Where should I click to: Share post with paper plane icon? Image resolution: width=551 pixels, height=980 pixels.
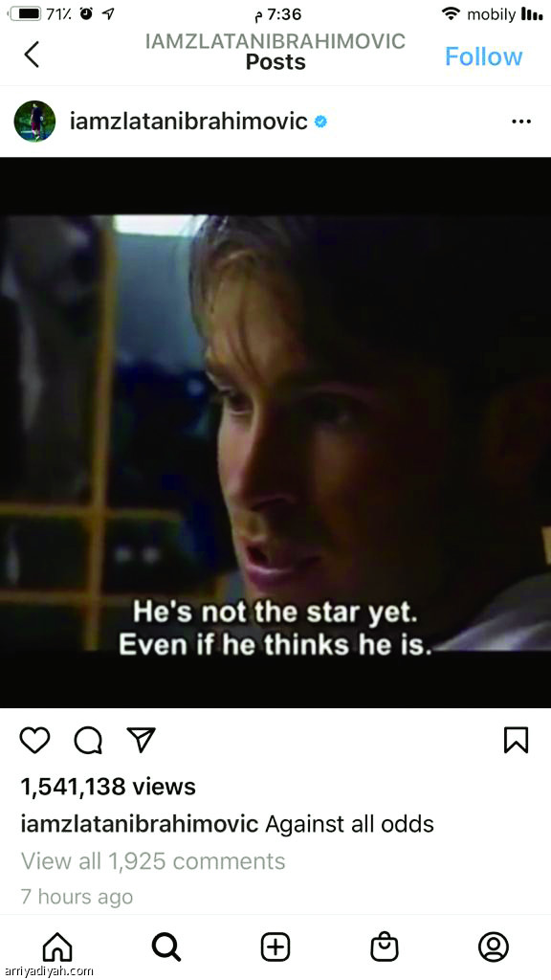pyautogui.click(x=141, y=740)
